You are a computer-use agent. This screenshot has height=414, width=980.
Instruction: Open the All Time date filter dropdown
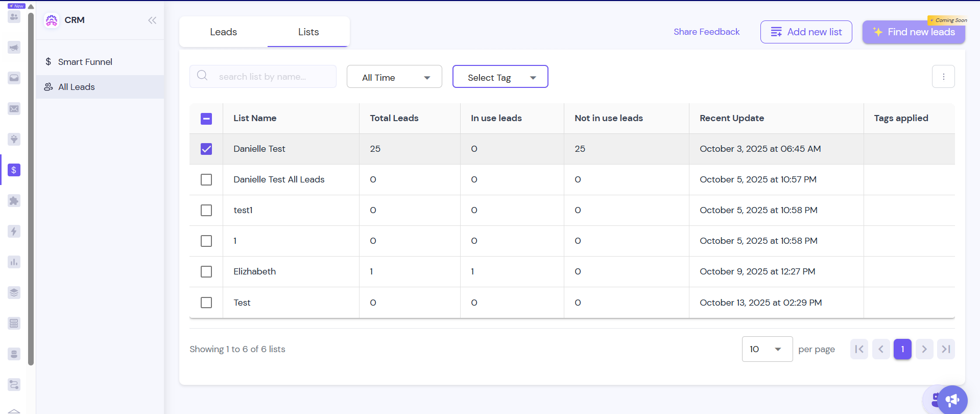[x=394, y=77]
